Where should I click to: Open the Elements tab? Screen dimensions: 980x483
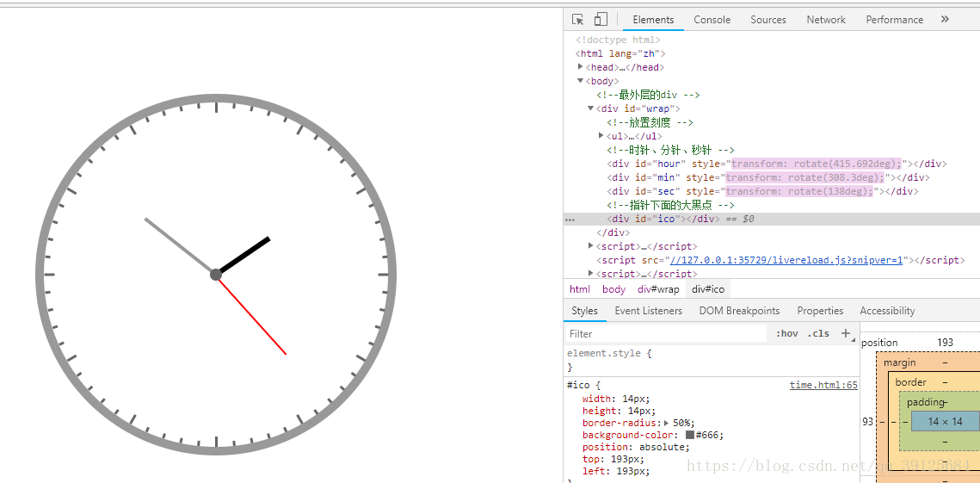(653, 20)
